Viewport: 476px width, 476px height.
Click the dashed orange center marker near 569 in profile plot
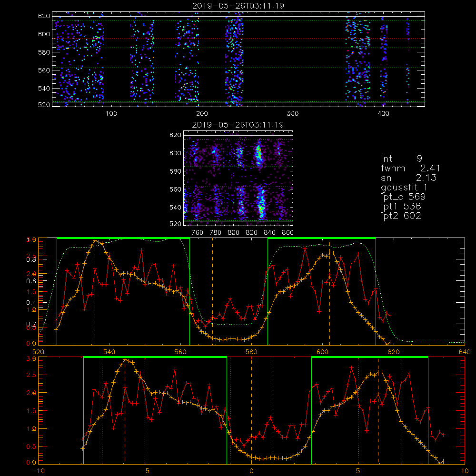(212, 291)
